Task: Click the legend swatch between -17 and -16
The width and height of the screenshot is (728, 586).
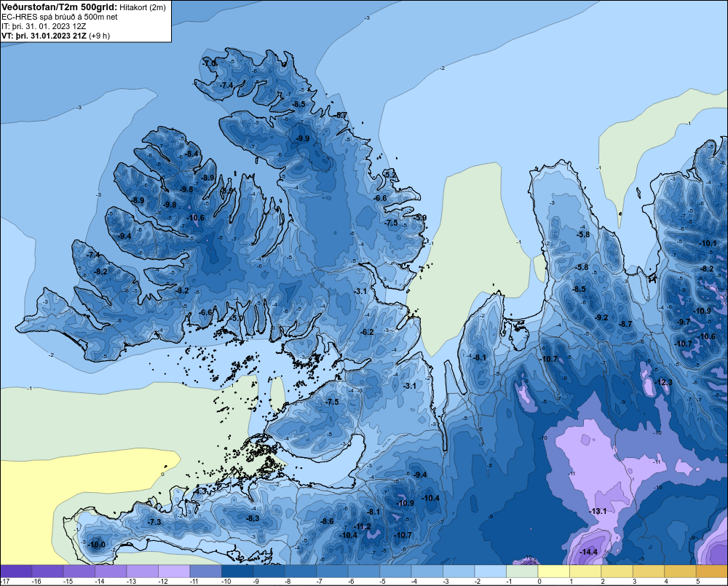Action: (16, 571)
